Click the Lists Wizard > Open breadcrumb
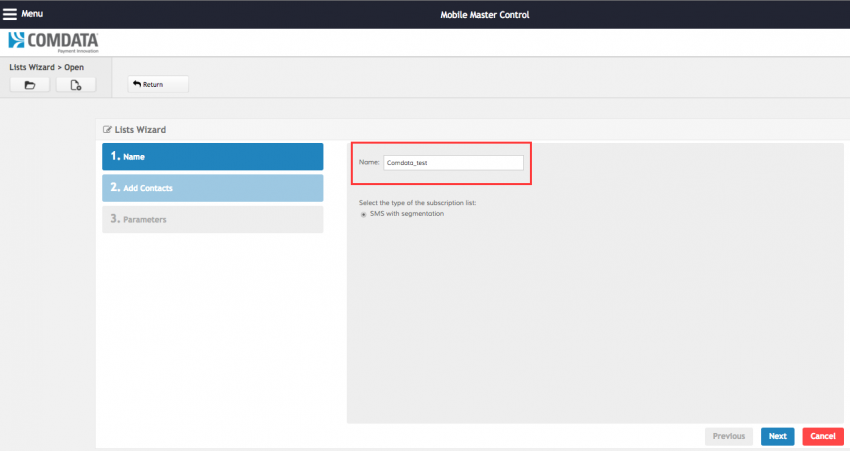Image resolution: width=850 pixels, height=451 pixels. tap(47, 67)
